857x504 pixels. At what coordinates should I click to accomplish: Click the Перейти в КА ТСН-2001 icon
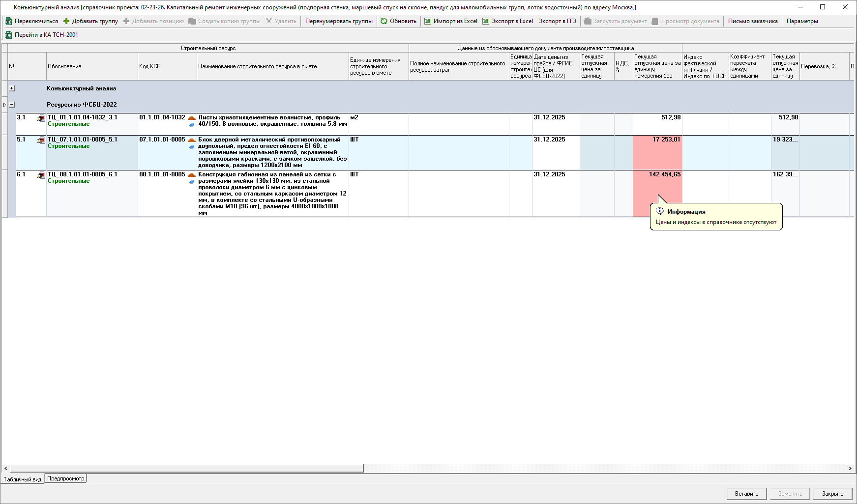coord(8,35)
